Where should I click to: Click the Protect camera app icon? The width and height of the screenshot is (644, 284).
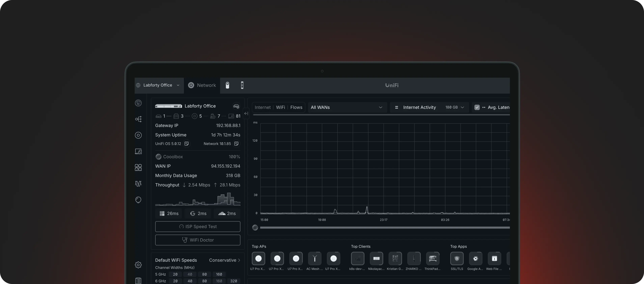(x=227, y=85)
